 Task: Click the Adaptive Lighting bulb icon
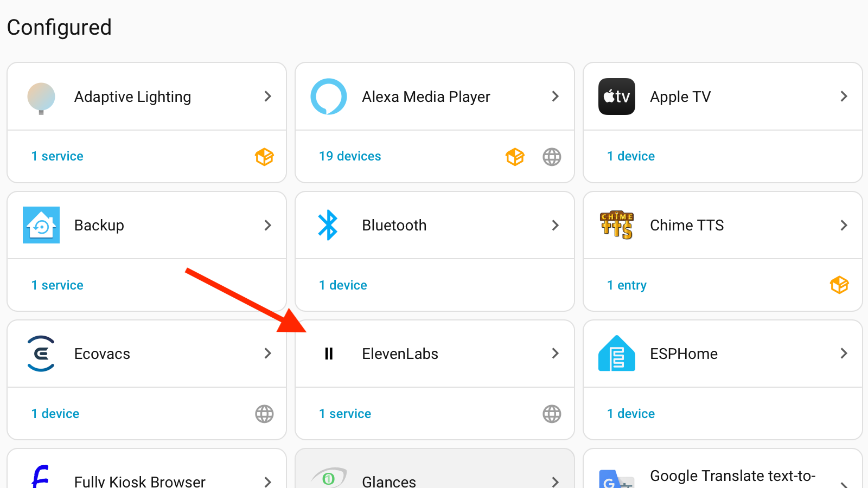(x=41, y=98)
